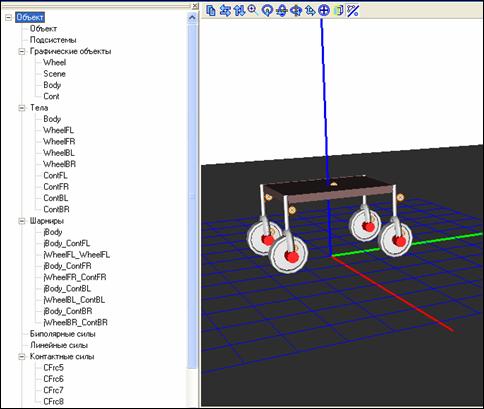Collapse the Графические объекты node

tap(22, 51)
